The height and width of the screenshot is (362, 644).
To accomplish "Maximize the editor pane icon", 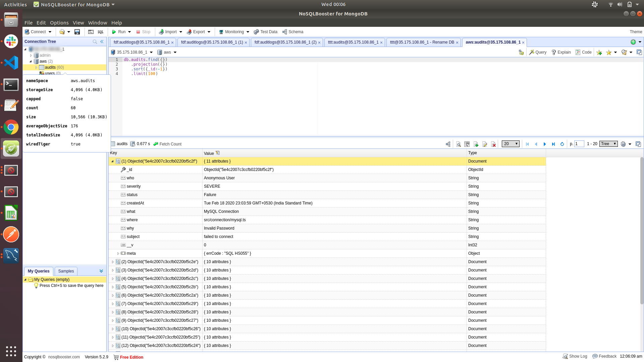I will (x=639, y=52).
